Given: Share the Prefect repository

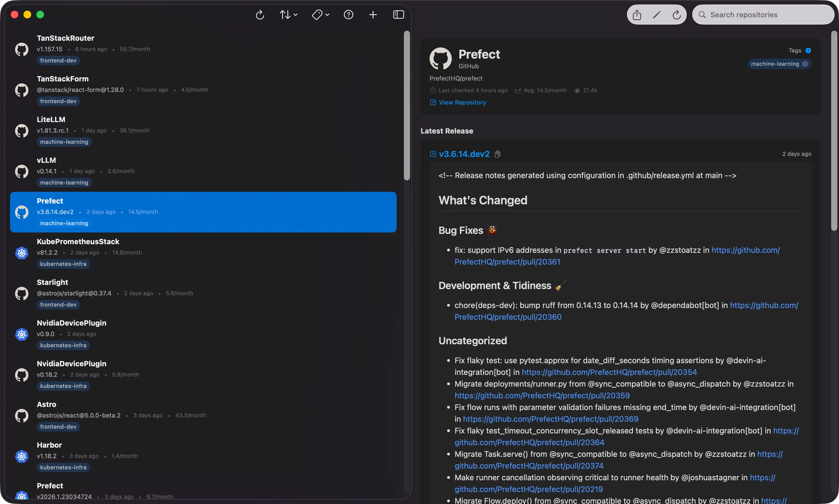Looking at the screenshot, I should pyautogui.click(x=636, y=14).
